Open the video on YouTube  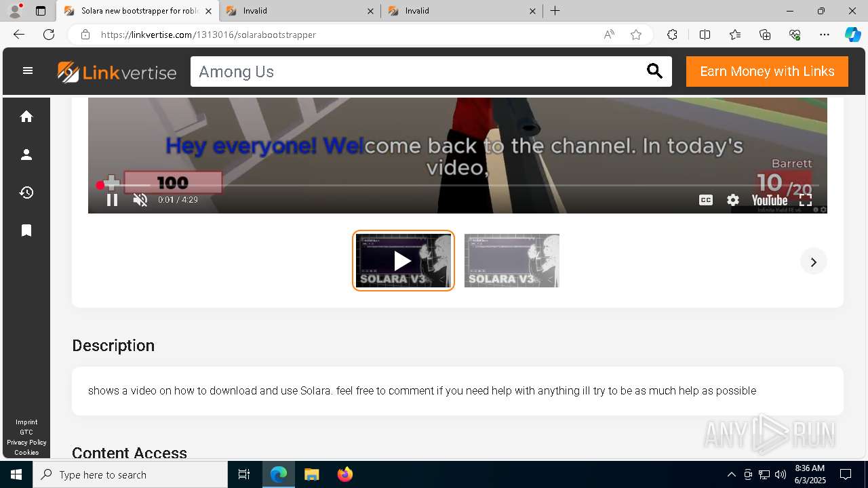pyautogui.click(x=770, y=200)
